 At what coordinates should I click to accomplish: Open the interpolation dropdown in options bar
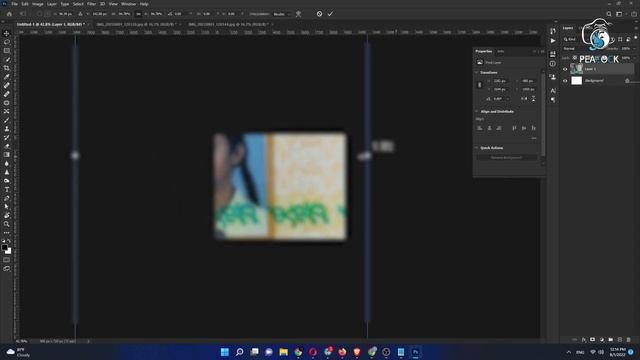coord(281,14)
